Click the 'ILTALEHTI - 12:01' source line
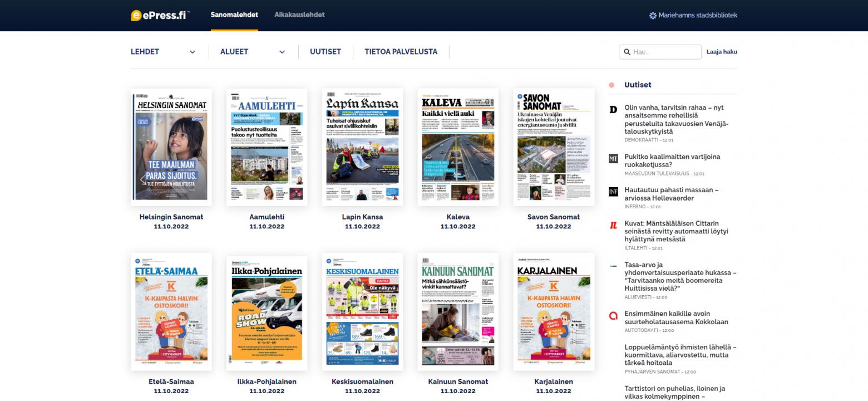Image resolution: width=868 pixels, height=401 pixels. [x=644, y=248]
